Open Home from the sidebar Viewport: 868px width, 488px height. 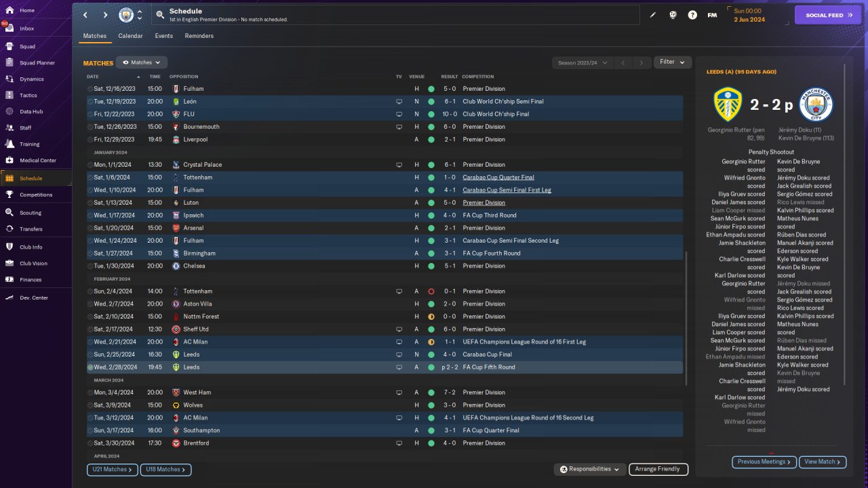pos(27,11)
